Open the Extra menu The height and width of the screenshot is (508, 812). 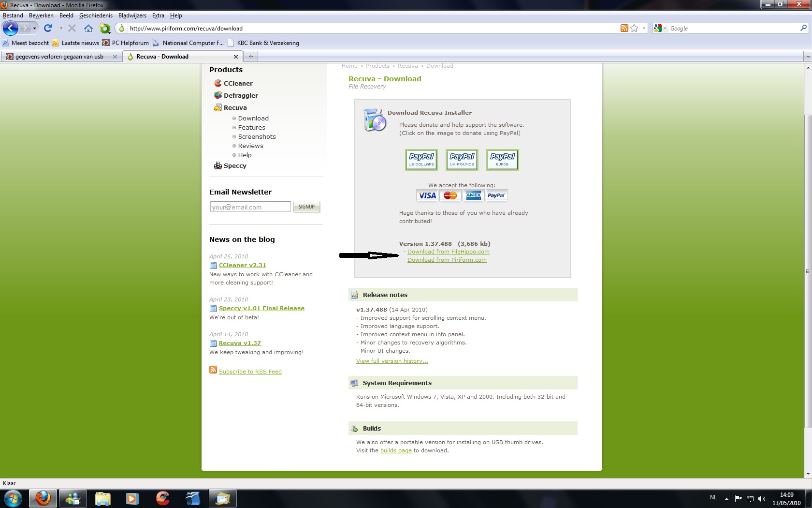click(158, 15)
